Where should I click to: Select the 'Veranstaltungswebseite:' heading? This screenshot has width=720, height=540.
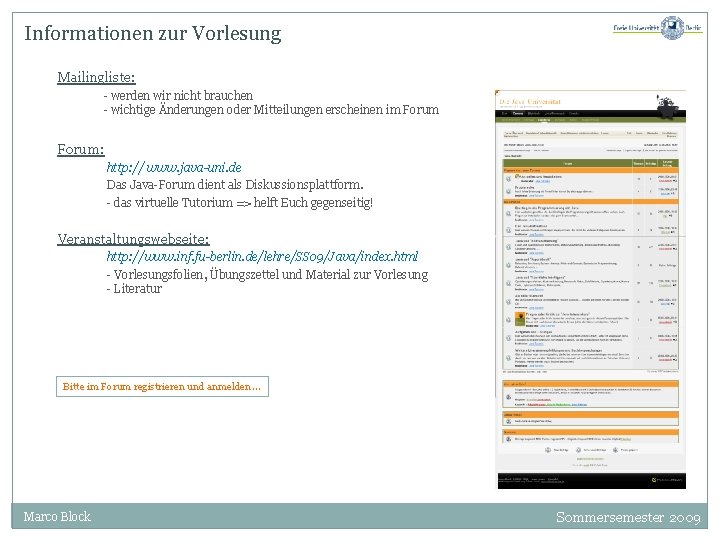[133, 239]
